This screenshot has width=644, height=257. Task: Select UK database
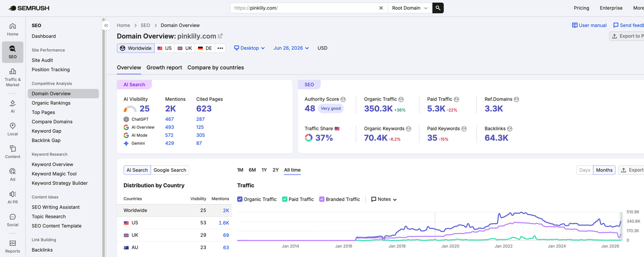[185, 48]
